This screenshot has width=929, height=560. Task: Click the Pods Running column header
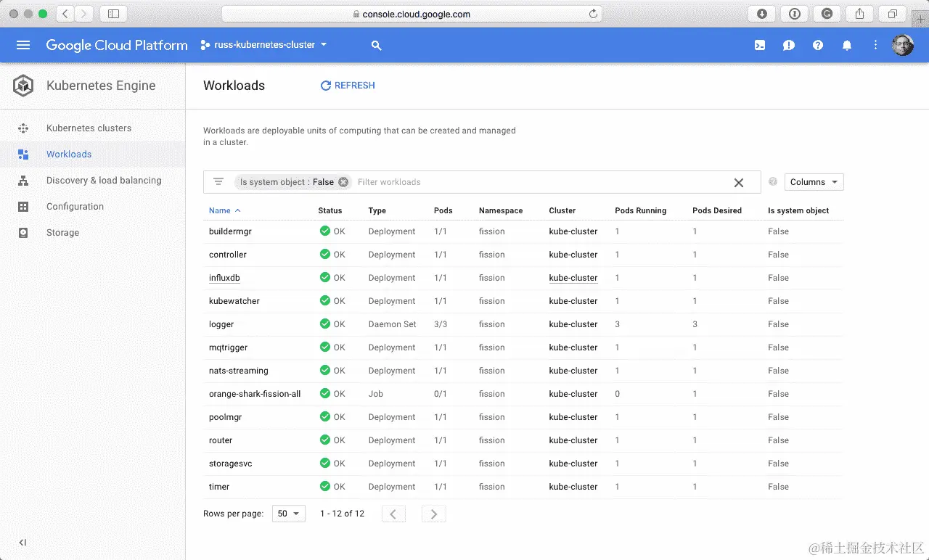click(640, 210)
